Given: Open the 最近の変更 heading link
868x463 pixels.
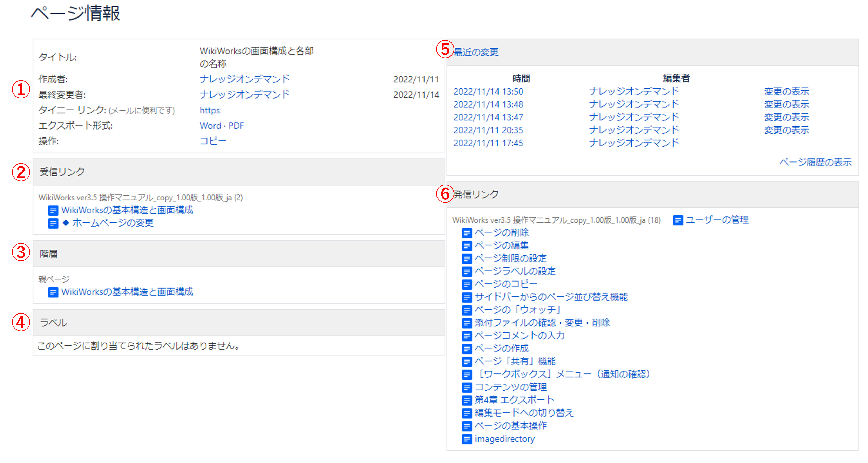Looking at the screenshot, I should click(476, 52).
